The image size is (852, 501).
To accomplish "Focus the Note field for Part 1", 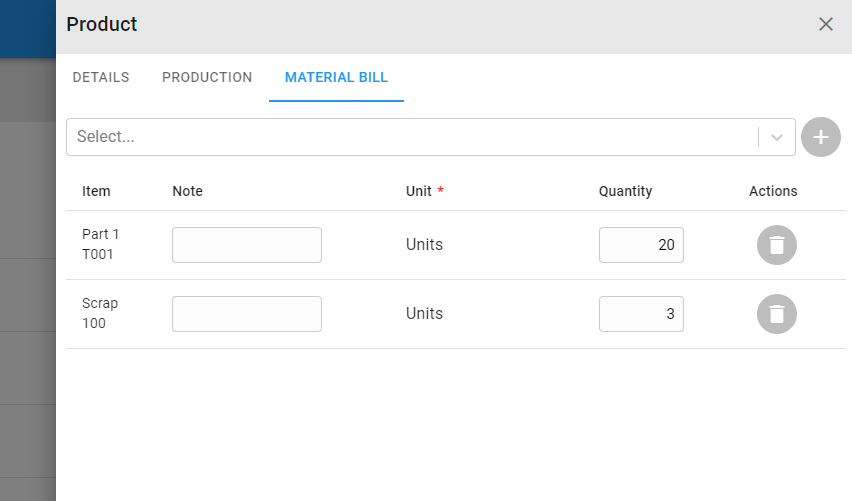I will (247, 245).
